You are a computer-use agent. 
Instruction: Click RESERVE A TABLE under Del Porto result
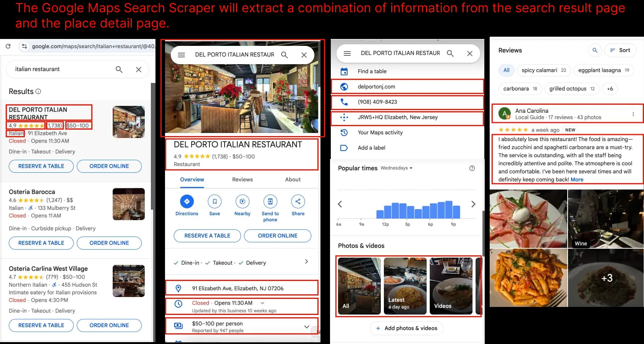click(41, 166)
